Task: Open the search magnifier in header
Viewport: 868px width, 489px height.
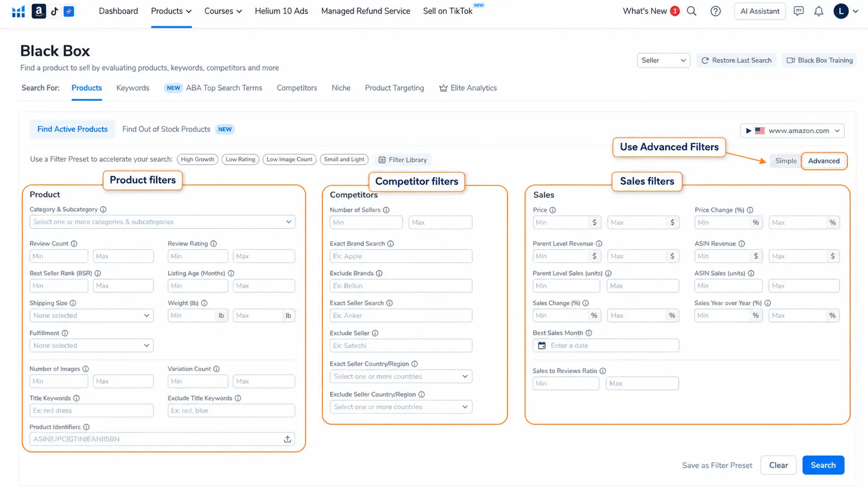Action: click(x=691, y=11)
